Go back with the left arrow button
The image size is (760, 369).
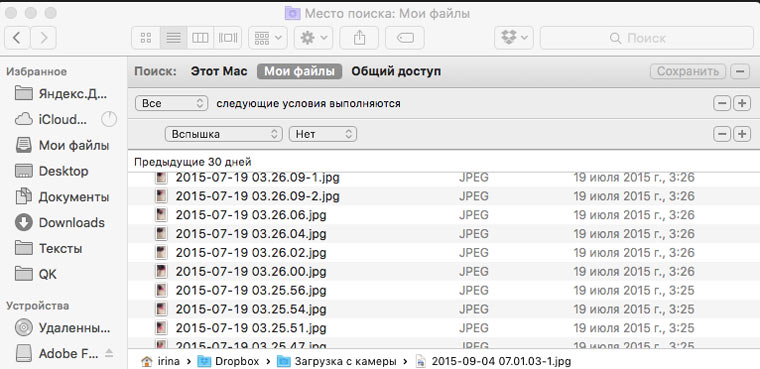click(x=17, y=38)
